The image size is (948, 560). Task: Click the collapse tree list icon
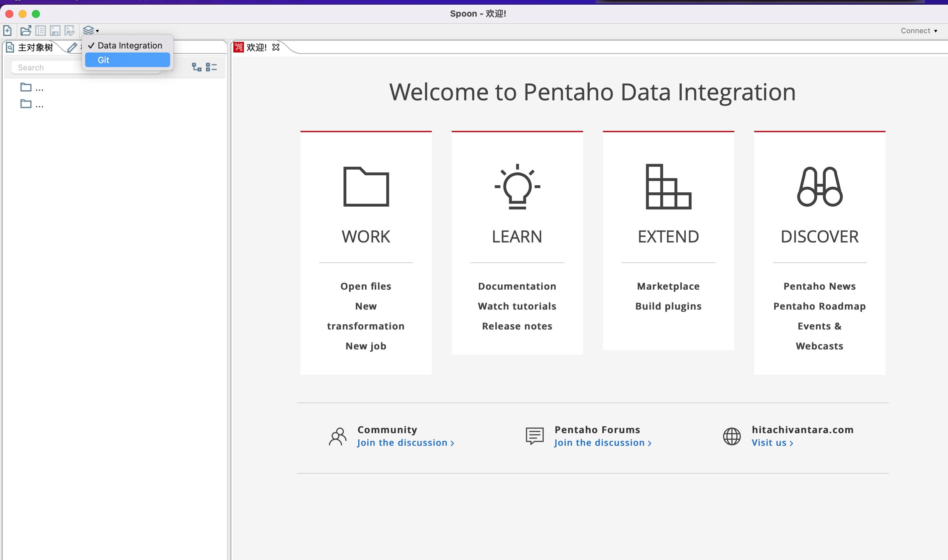(211, 67)
